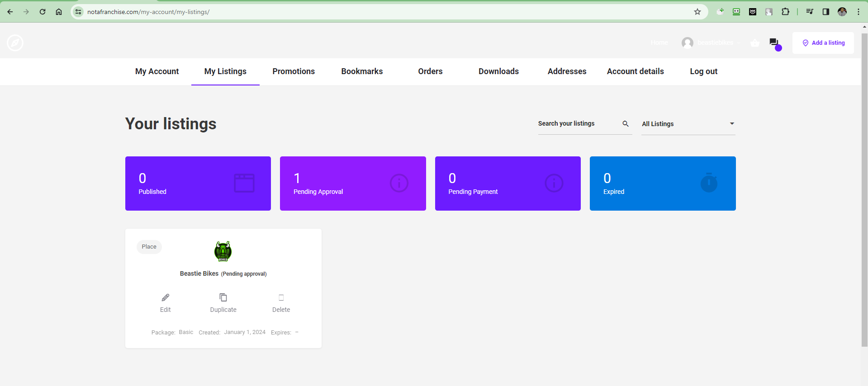The image size is (868, 386).
Task: Click the browser home icon
Action: (59, 12)
